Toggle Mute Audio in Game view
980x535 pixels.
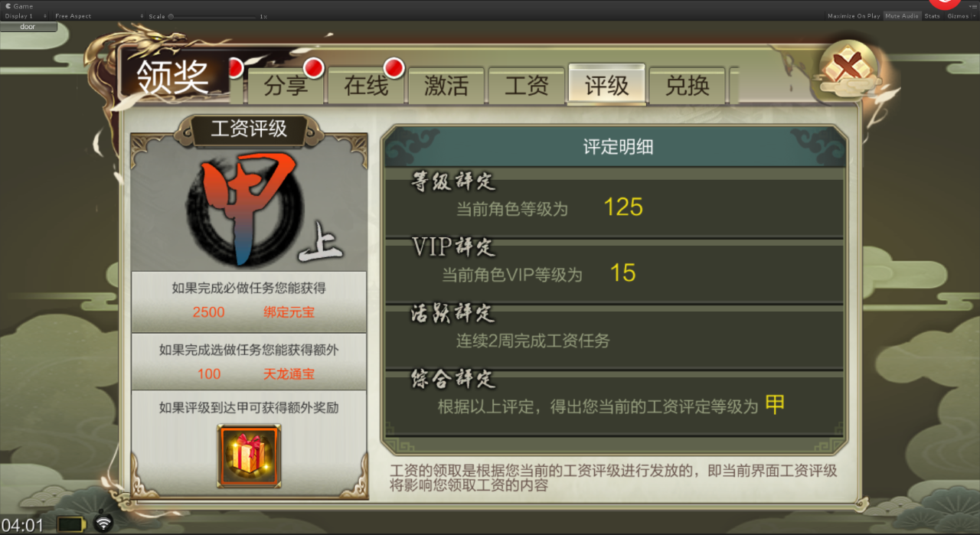(x=902, y=16)
